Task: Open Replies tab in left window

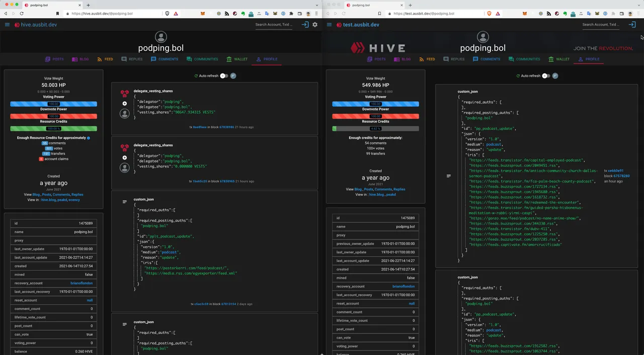Action: click(x=132, y=59)
